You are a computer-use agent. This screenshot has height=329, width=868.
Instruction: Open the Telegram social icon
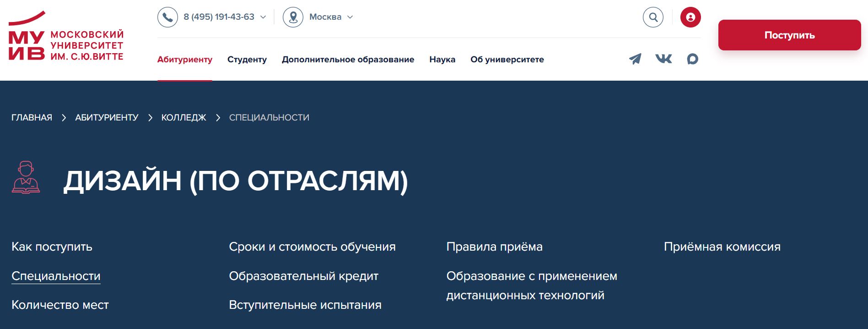[635, 59]
